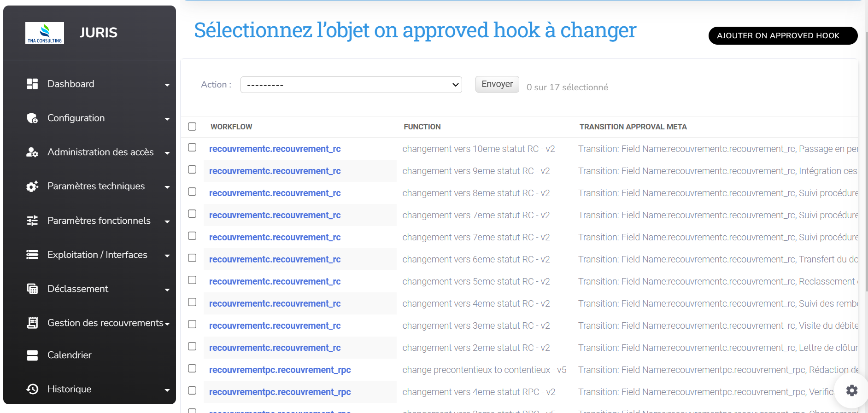Click the Historique clock icon
The image size is (868, 413).
[32, 389]
